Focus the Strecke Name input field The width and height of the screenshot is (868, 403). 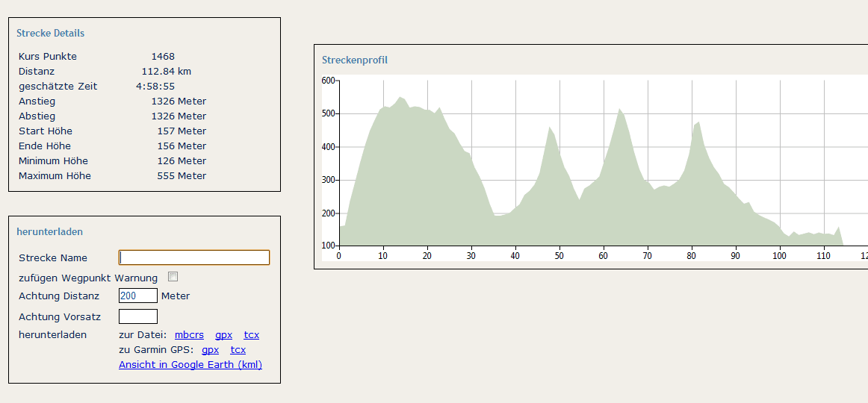194,257
